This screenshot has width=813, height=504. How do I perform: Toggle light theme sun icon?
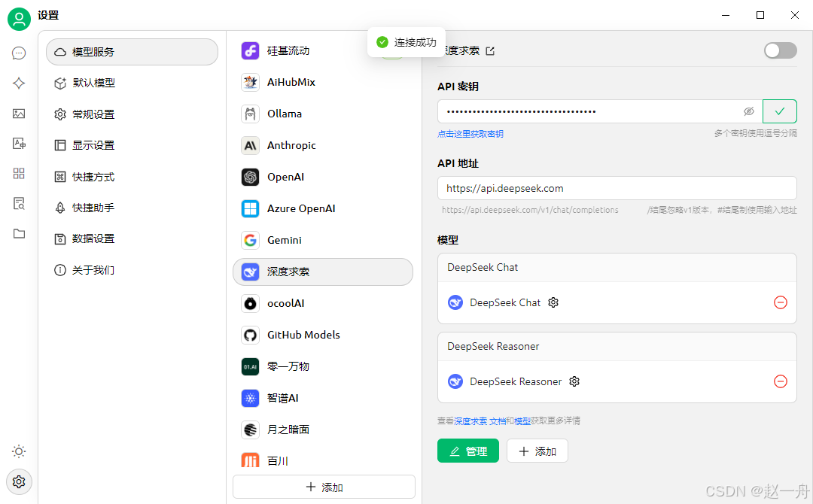tap(19, 451)
